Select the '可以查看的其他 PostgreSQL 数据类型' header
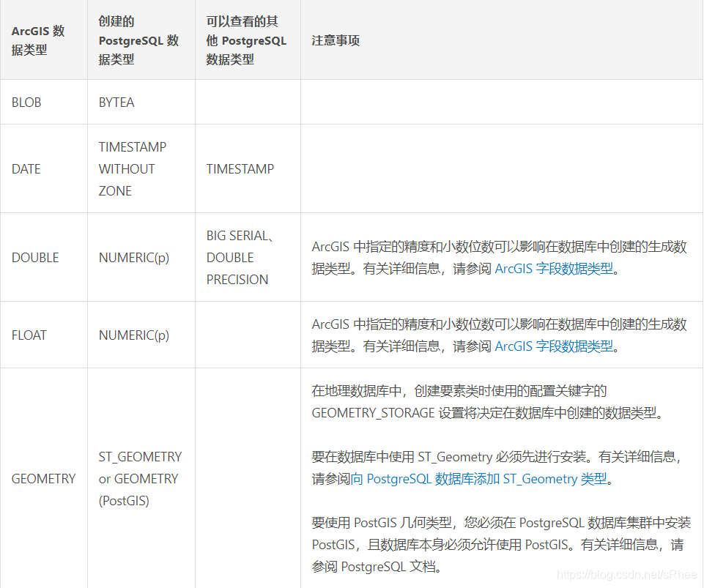The width and height of the screenshot is (704, 588). click(x=246, y=40)
